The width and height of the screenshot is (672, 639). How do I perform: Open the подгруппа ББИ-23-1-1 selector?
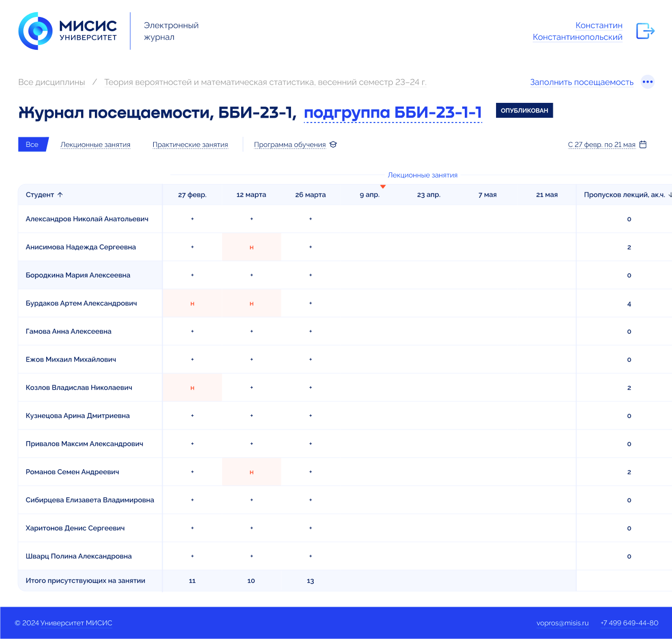pos(393,112)
